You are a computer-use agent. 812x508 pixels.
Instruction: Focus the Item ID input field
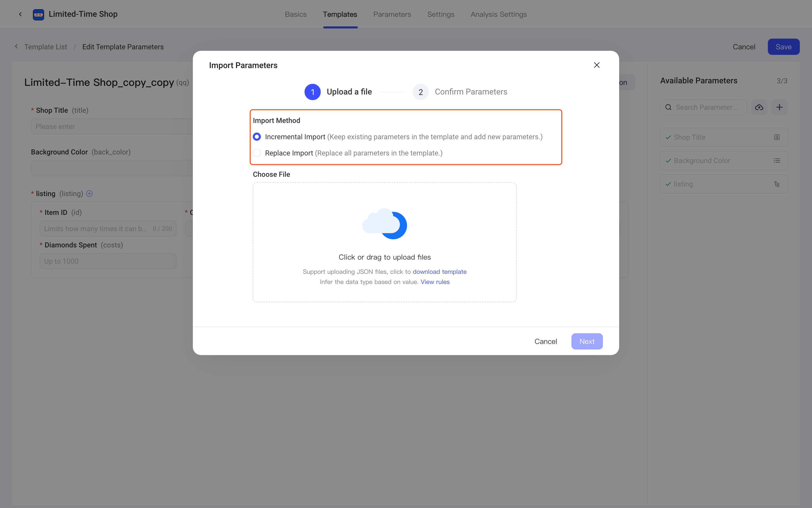pyautogui.click(x=108, y=228)
